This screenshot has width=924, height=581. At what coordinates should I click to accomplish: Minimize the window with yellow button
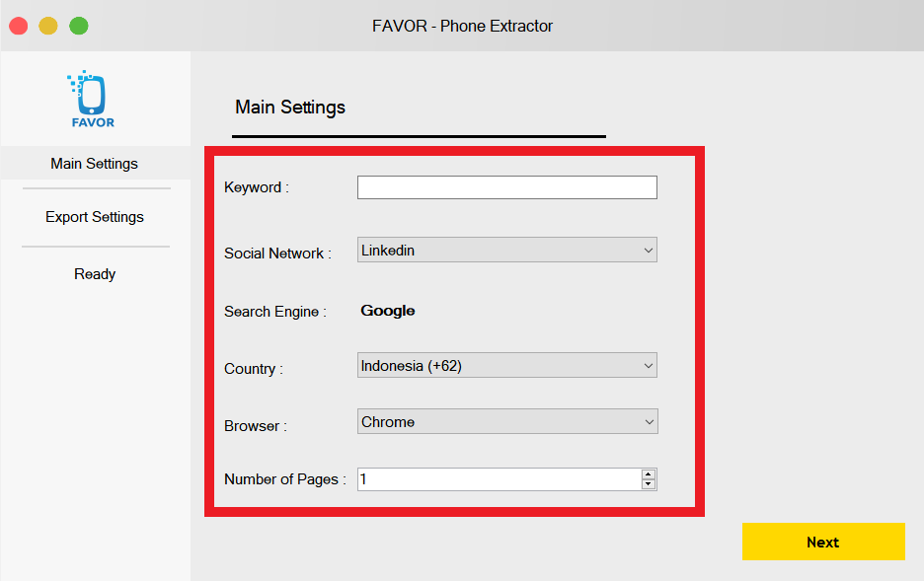point(48,26)
